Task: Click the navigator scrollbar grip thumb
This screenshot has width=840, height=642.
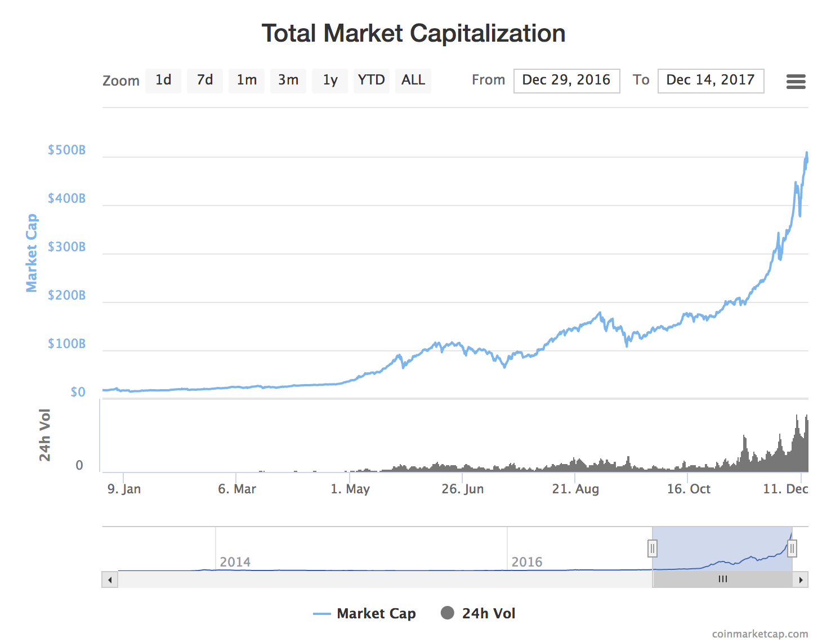Action: (x=723, y=579)
